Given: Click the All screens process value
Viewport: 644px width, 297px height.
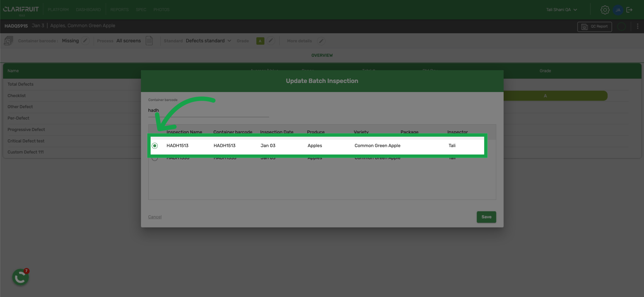Looking at the screenshot, I should click(x=129, y=41).
